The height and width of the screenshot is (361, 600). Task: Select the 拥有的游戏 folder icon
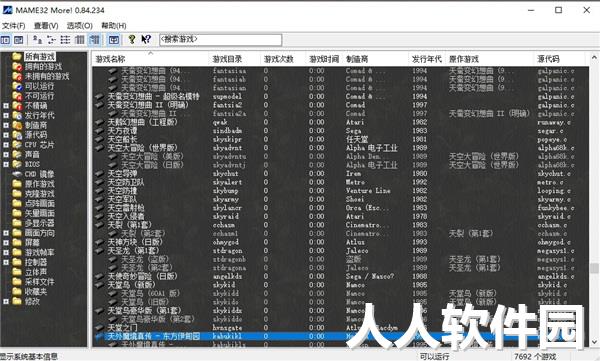17,67
